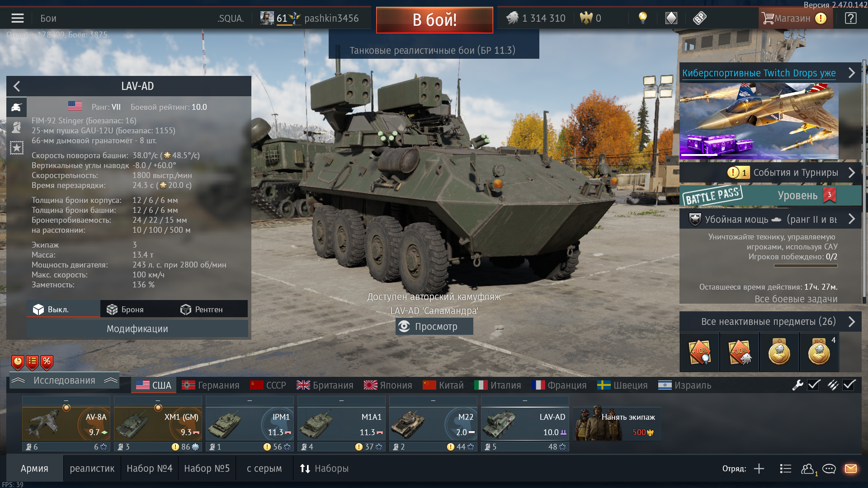Screen dimensions: 868x488
Task: Enable the Броня armor view mode
Action: [125, 310]
